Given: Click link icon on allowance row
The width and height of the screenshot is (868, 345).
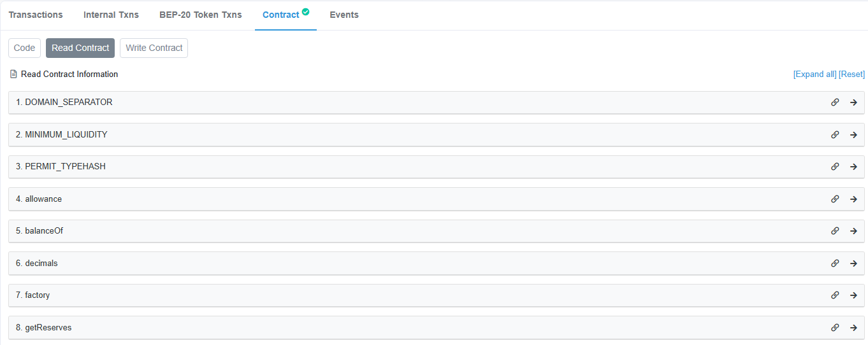Looking at the screenshot, I should point(835,199).
